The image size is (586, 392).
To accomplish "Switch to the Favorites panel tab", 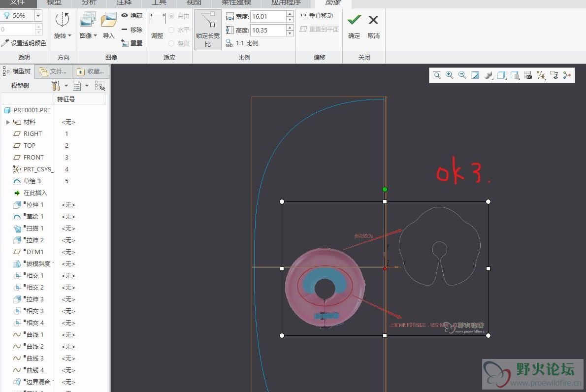I will point(91,71).
